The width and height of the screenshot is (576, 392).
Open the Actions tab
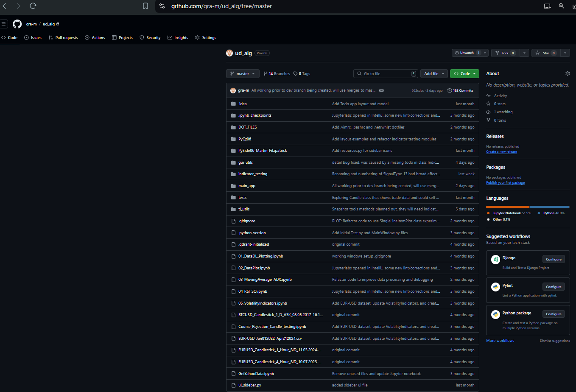coord(95,37)
